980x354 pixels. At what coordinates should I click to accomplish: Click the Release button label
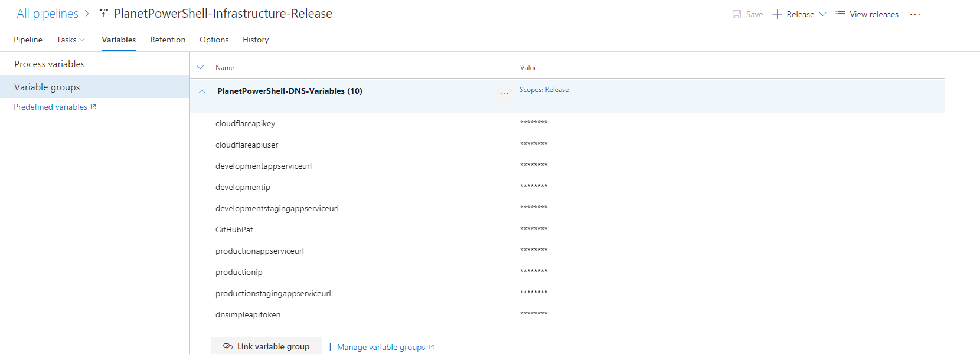(800, 14)
